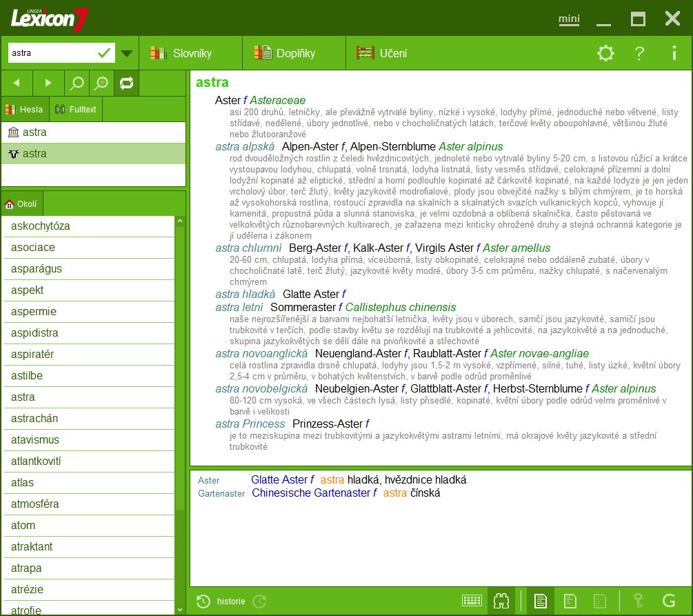Switch to mini mode
This screenshot has height=616, width=693.
(x=569, y=19)
